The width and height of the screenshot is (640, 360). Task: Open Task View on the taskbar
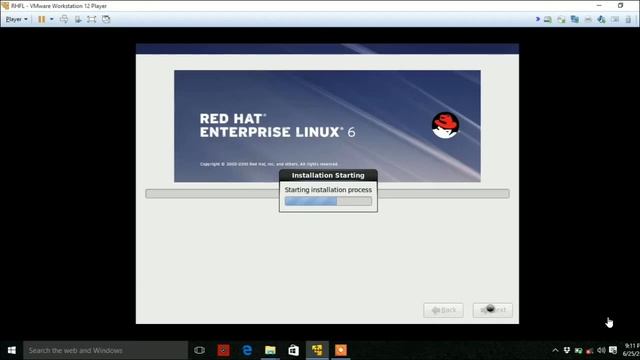pos(200,350)
